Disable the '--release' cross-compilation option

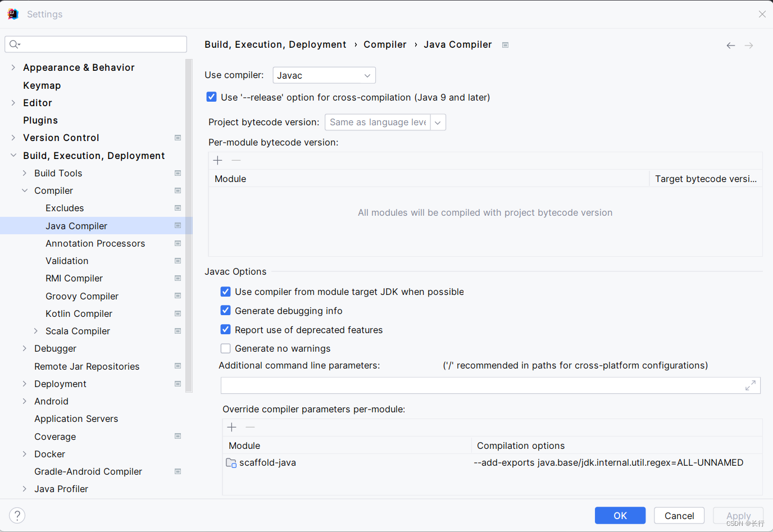pyautogui.click(x=212, y=97)
